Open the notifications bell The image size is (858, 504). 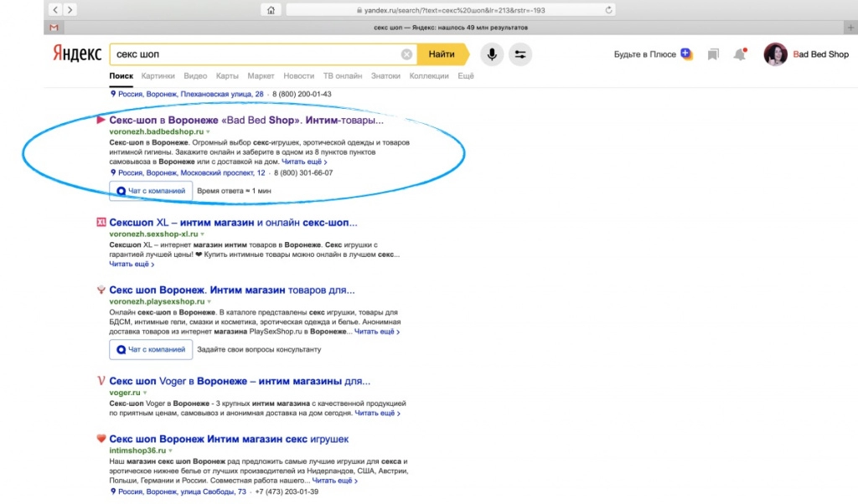tap(740, 54)
